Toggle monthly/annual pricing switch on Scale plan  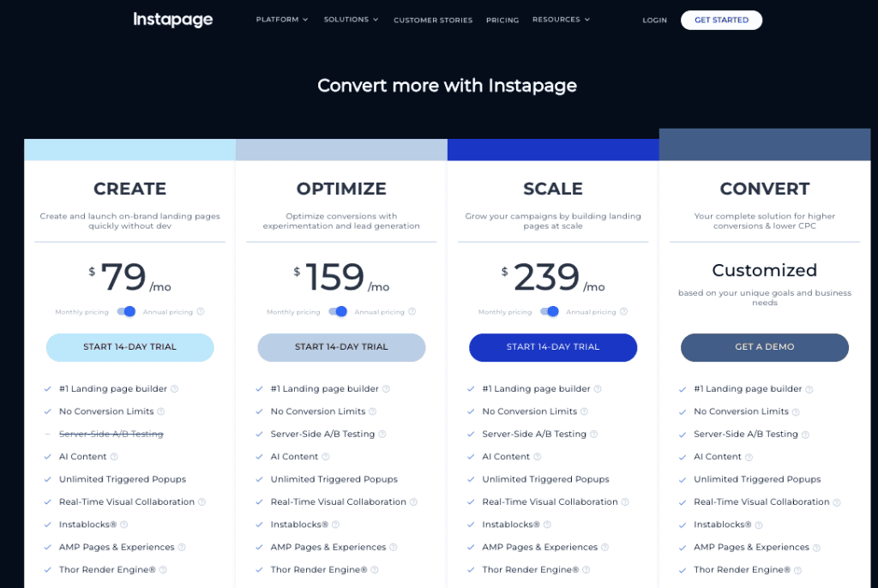[x=550, y=311]
